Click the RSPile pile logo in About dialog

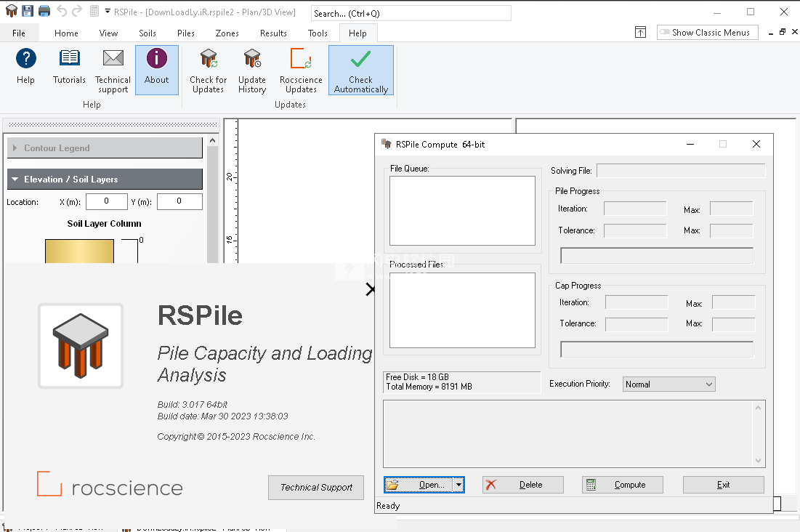pos(81,346)
